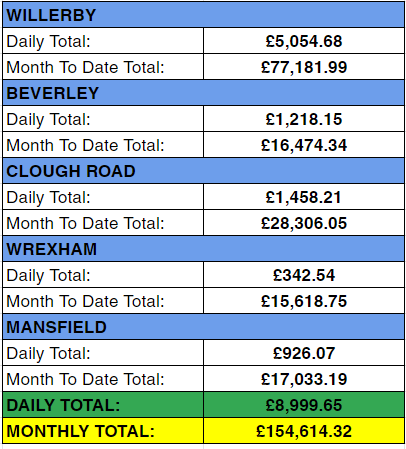Viewport: 406px width, 449px height.
Task: Click the yellow MONTHLY TOTAL label cell
Action: pos(103,431)
